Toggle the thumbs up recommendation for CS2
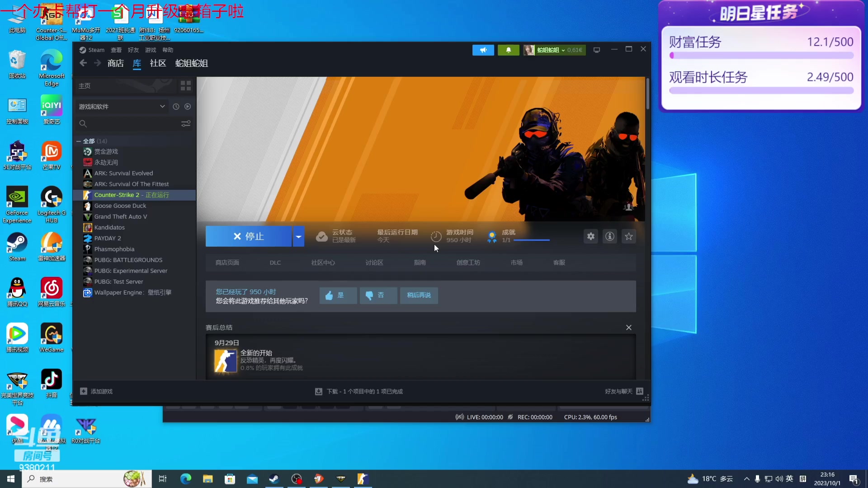 point(337,295)
